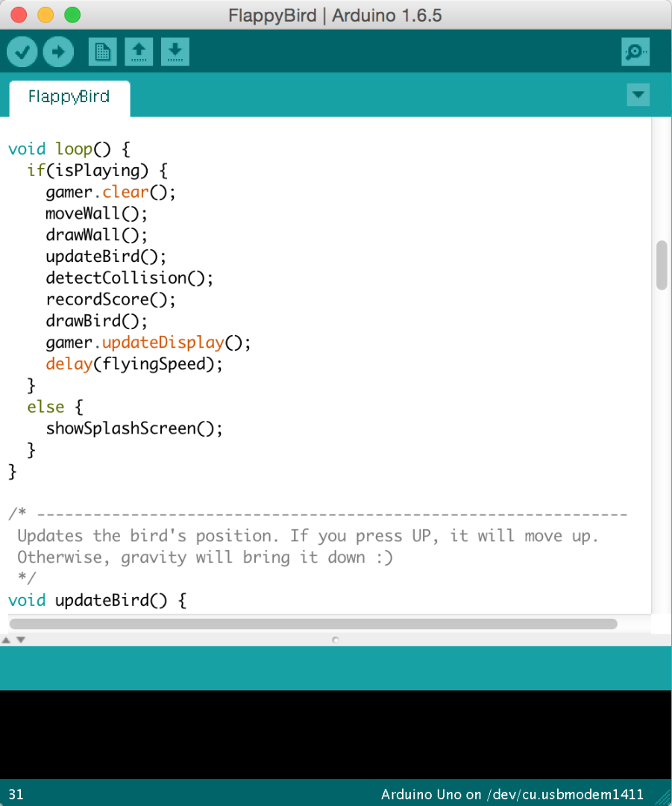Click the 'updateBird();' call in loop
Viewport: 672px width, 806px height.
[x=106, y=257]
